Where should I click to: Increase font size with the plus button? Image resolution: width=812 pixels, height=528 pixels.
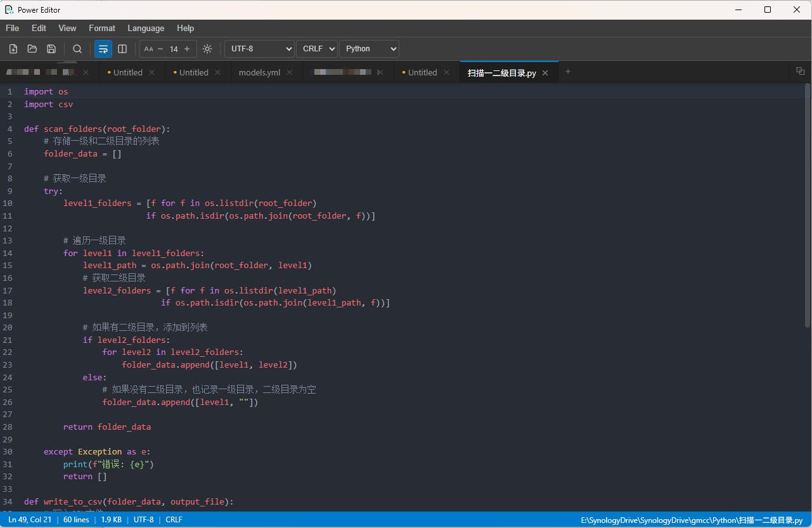point(187,49)
